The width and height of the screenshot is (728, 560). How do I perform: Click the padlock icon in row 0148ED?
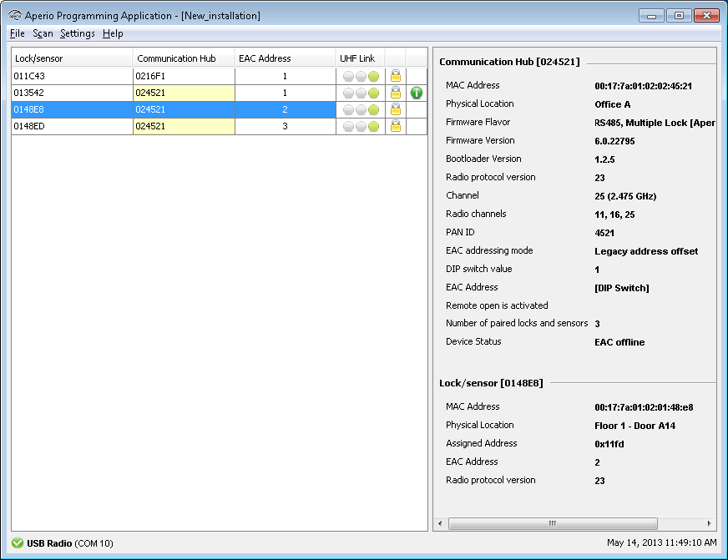tap(396, 126)
